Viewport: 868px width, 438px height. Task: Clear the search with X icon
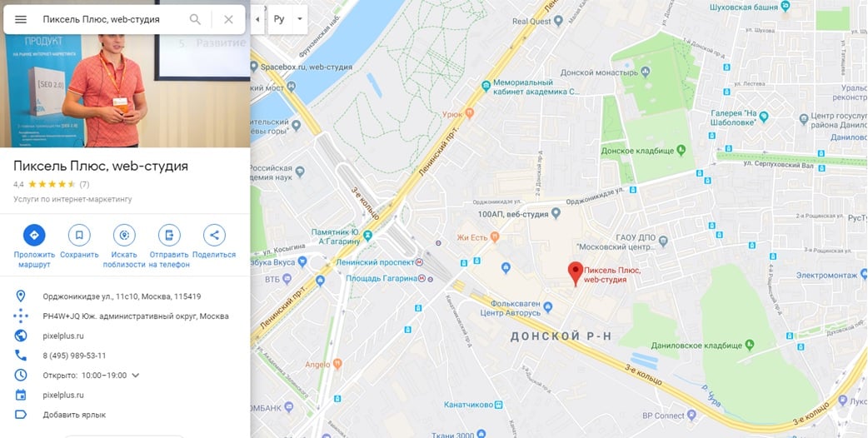(x=228, y=19)
